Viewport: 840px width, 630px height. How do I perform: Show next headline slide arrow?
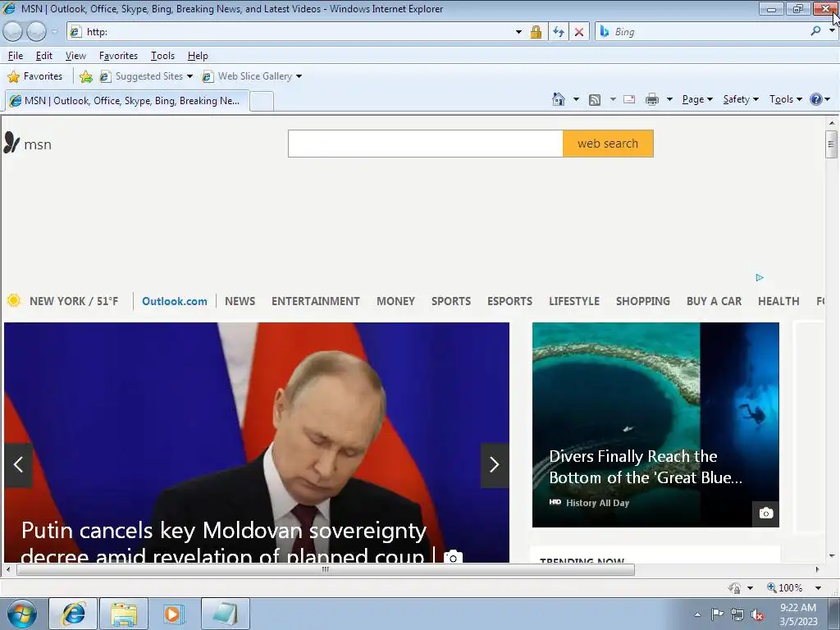(x=495, y=465)
